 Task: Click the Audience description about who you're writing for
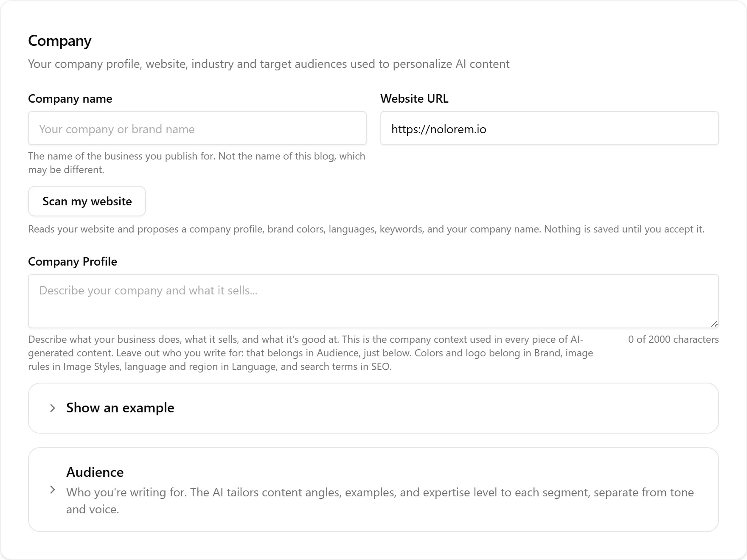coord(380,501)
